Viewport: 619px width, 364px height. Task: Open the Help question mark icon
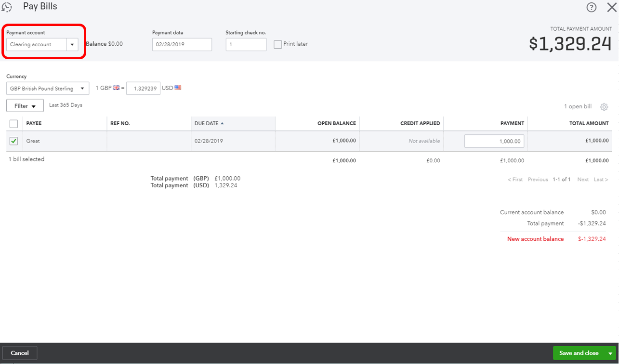pos(592,7)
